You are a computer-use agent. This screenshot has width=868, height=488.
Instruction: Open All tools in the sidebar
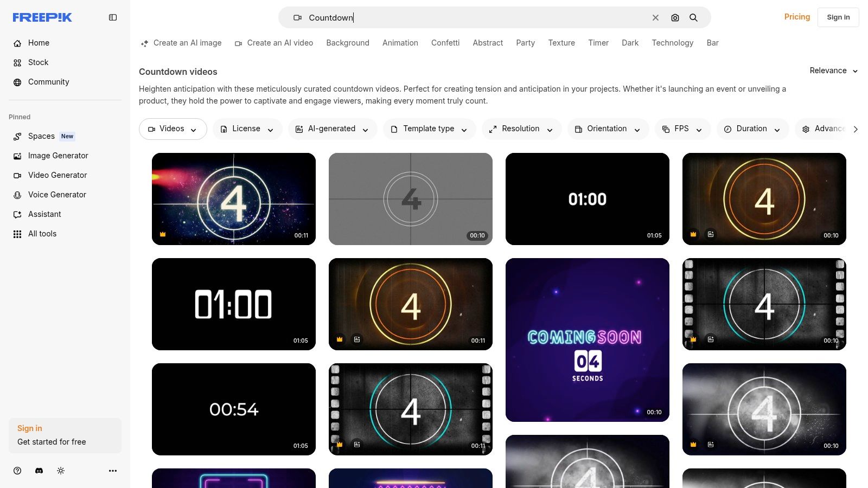(65, 234)
